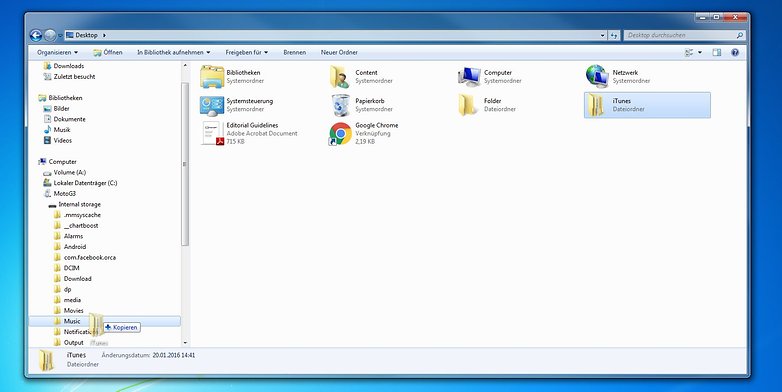
Task: Click the Brennen toolbar button
Action: tap(295, 52)
